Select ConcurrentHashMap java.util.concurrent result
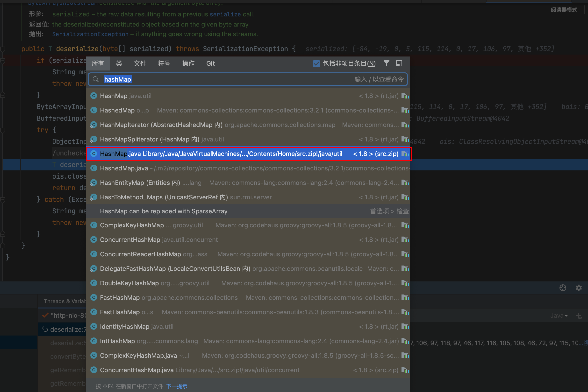588x392 pixels. 248,240
